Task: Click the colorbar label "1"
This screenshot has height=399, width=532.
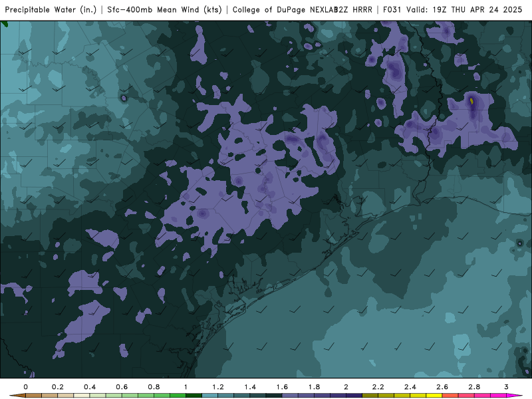Action: (x=186, y=387)
